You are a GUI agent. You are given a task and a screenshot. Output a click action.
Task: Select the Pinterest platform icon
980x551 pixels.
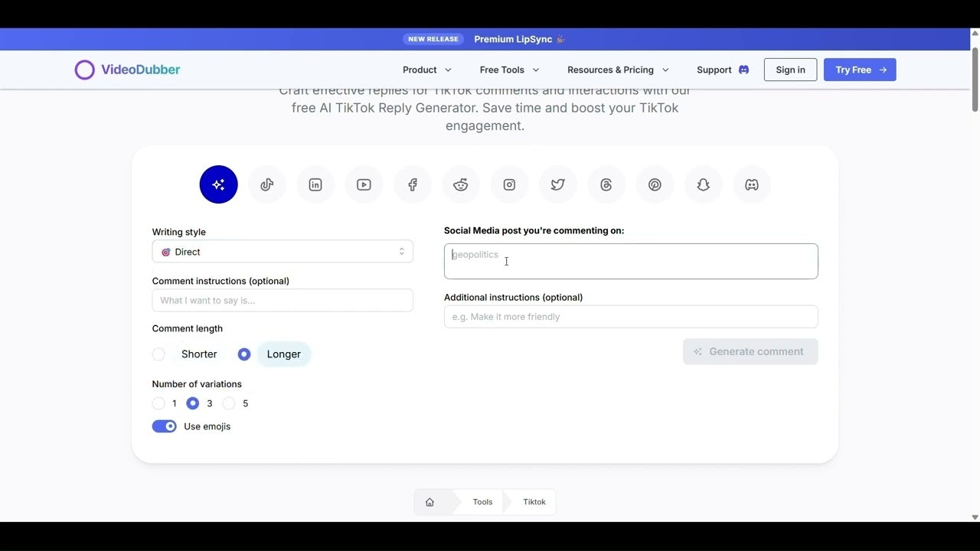tap(655, 184)
